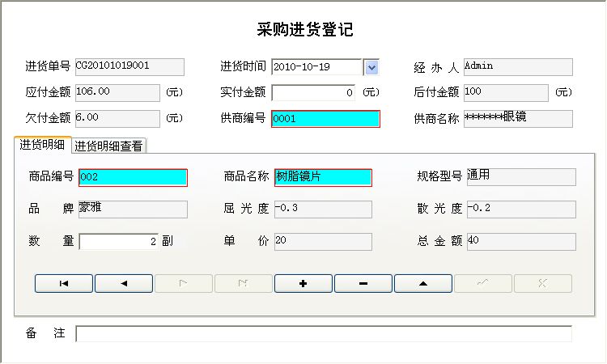Viewport: 607px width, 364px height.
Task: Click the next record navigator button
Action: (184, 284)
